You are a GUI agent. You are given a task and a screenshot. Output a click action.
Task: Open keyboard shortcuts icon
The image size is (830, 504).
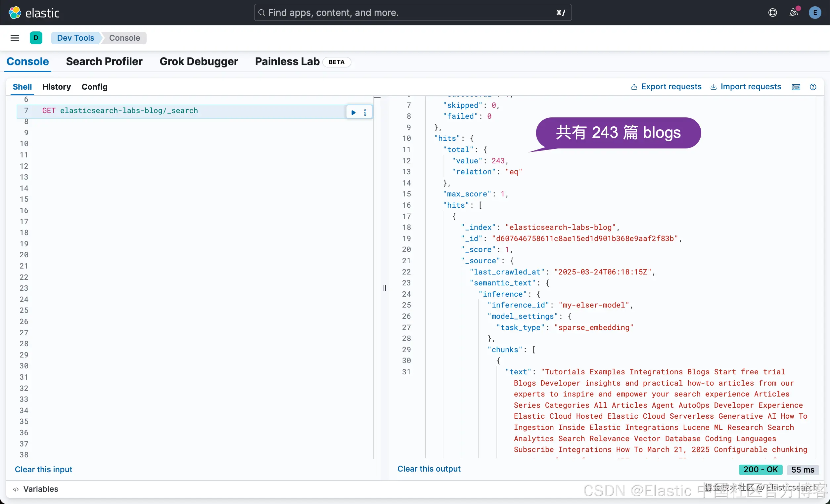click(796, 87)
